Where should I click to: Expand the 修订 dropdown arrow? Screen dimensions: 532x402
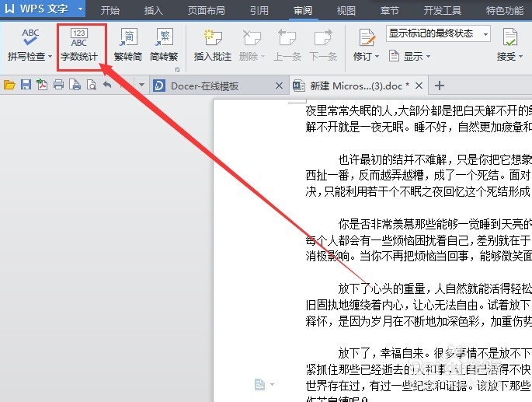click(x=377, y=57)
